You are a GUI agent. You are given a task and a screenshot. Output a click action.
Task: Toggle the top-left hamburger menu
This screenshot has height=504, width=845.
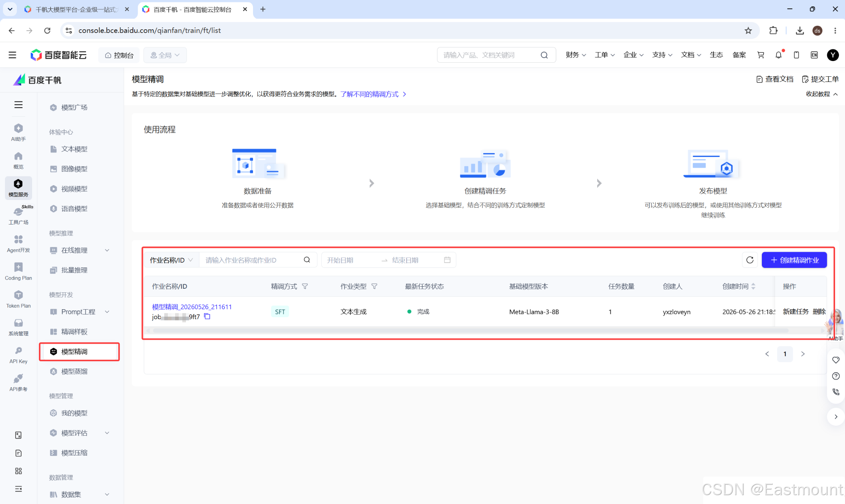(x=12, y=55)
